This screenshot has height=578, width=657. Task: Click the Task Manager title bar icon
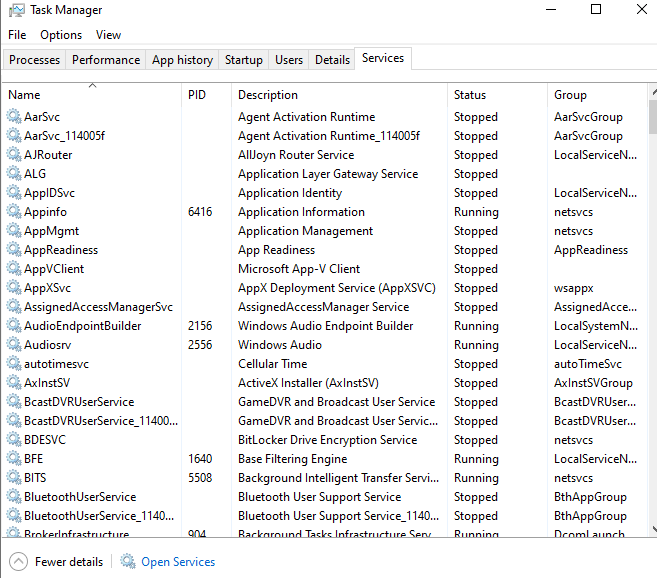tap(16, 10)
